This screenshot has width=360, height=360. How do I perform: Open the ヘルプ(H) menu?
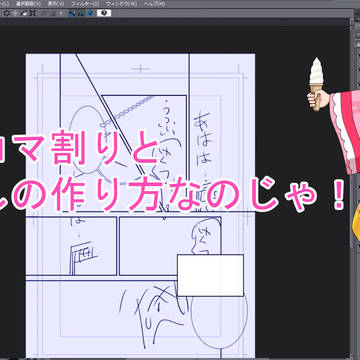154,4
